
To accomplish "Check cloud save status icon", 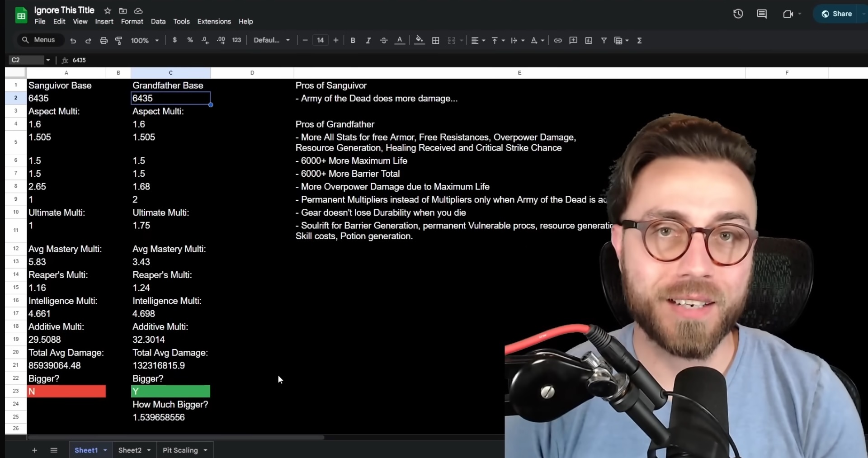I will point(138,10).
